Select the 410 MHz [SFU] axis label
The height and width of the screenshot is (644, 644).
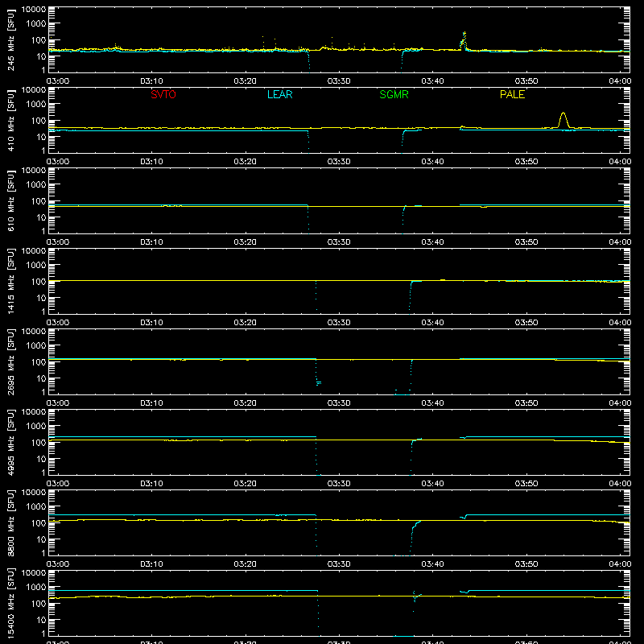pyautogui.click(x=11, y=120)
